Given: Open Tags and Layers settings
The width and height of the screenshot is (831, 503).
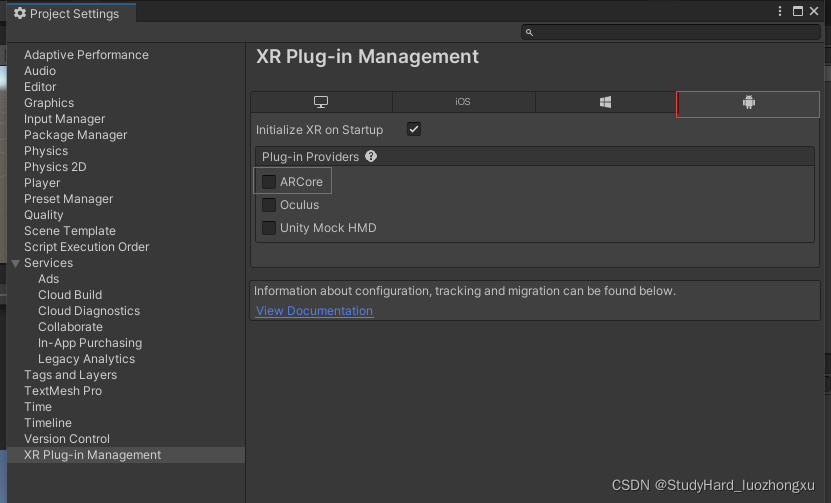Looking at the screenshot, I should [70, 375].
